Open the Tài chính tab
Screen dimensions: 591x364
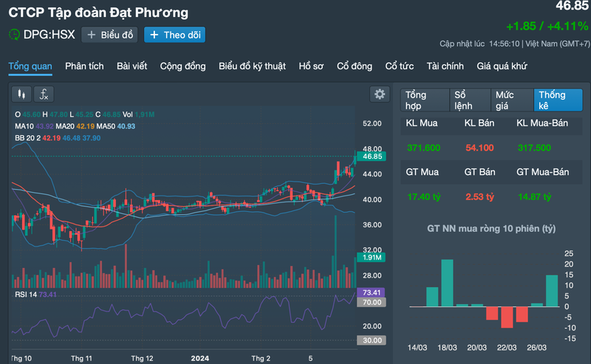(x=445, y=66)
